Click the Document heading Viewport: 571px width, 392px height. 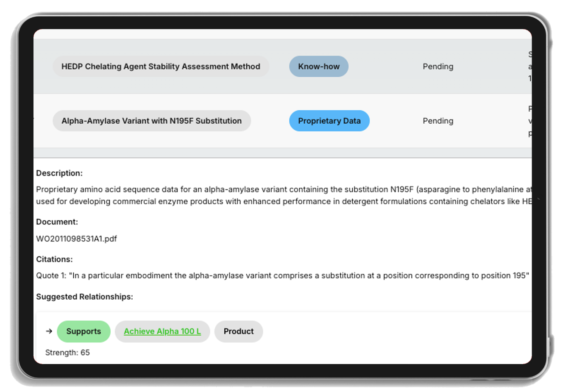[57, 222]
